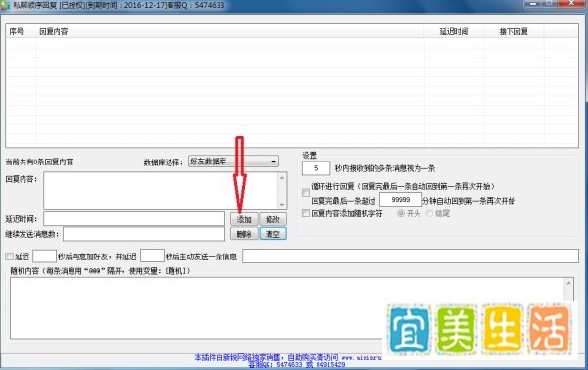Click scroll down arrow of 回复内容 box
The height and width of the screenshot is (370, 588).
click(x=282, y=205)
